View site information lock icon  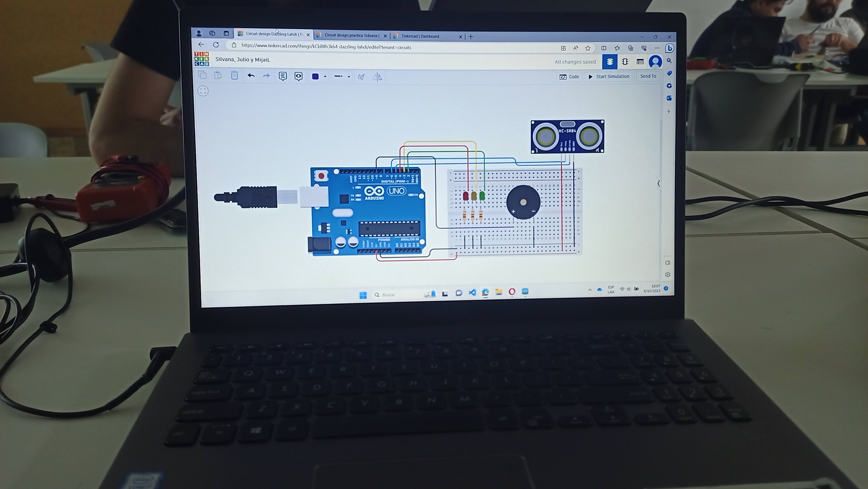234,45
